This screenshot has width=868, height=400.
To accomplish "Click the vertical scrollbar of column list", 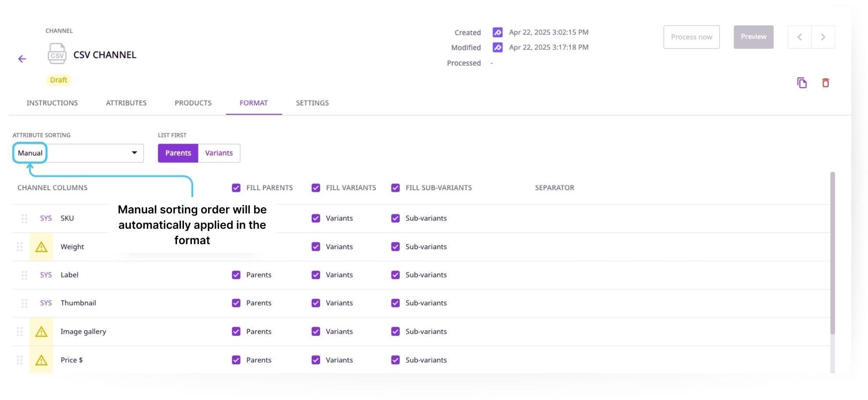I will pos(832,253).
